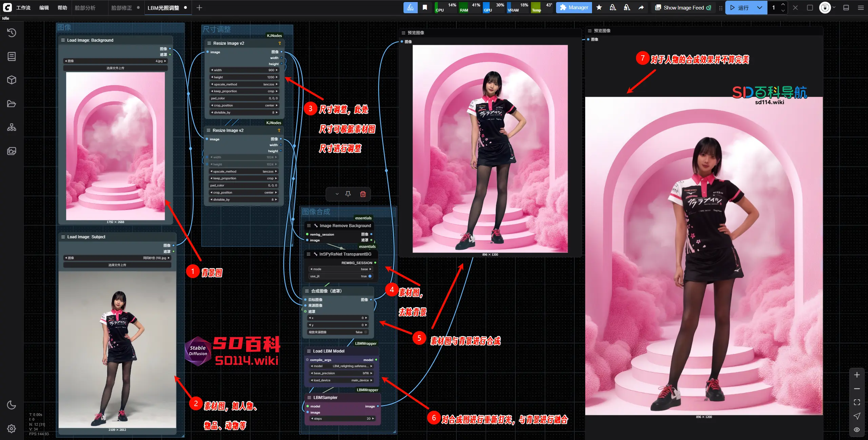Open a new workflow tab with plus
868x440 pixels.
[x=199, y=7]
